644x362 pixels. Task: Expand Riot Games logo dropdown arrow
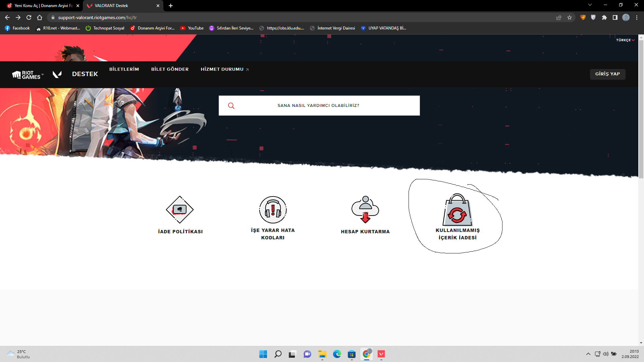[x=43, y=74]
